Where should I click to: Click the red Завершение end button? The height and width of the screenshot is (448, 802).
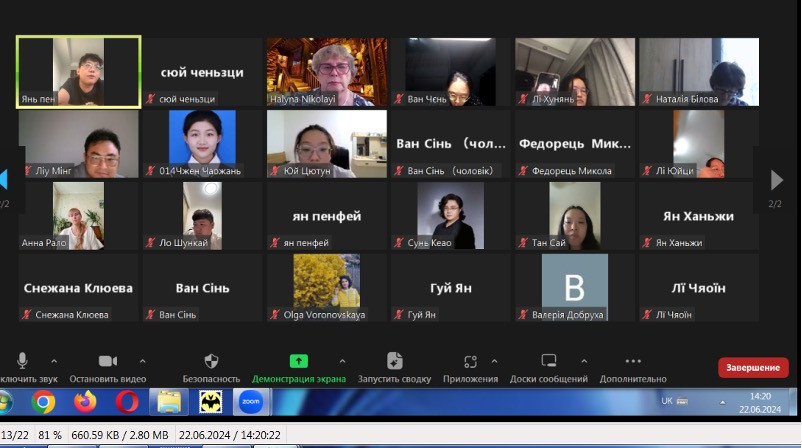coord(753,368)
